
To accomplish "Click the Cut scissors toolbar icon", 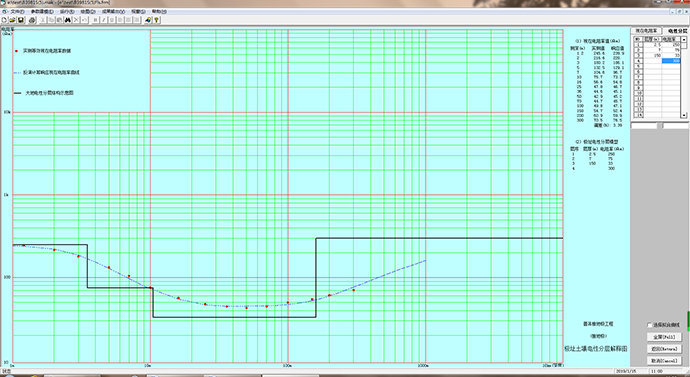I will pos(43,20).
